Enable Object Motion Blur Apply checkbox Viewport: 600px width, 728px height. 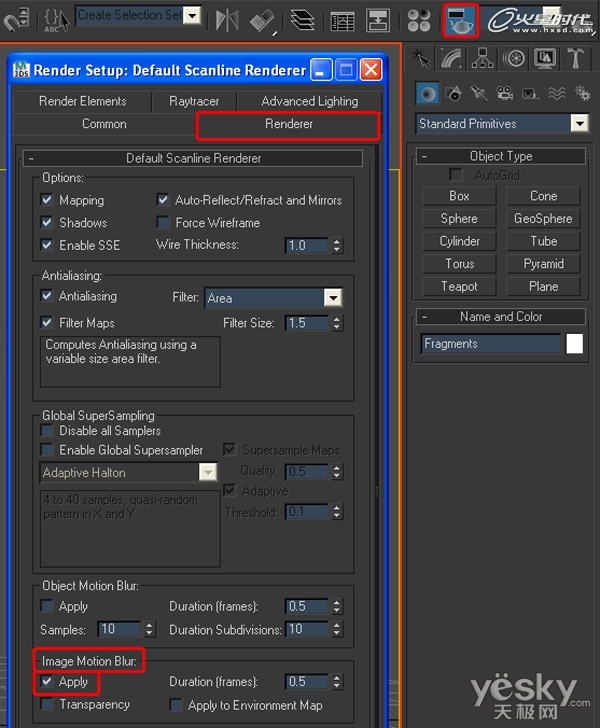47,606
